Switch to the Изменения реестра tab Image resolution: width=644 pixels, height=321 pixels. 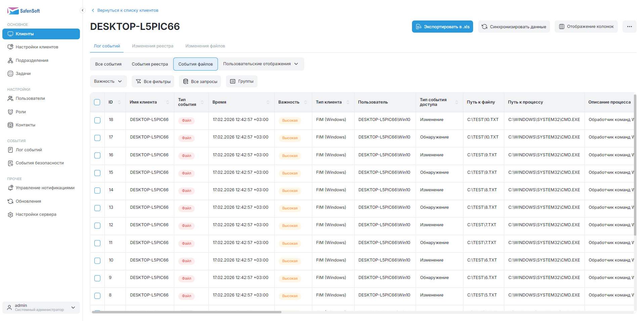pyautogui.click(x=152, y=46)
